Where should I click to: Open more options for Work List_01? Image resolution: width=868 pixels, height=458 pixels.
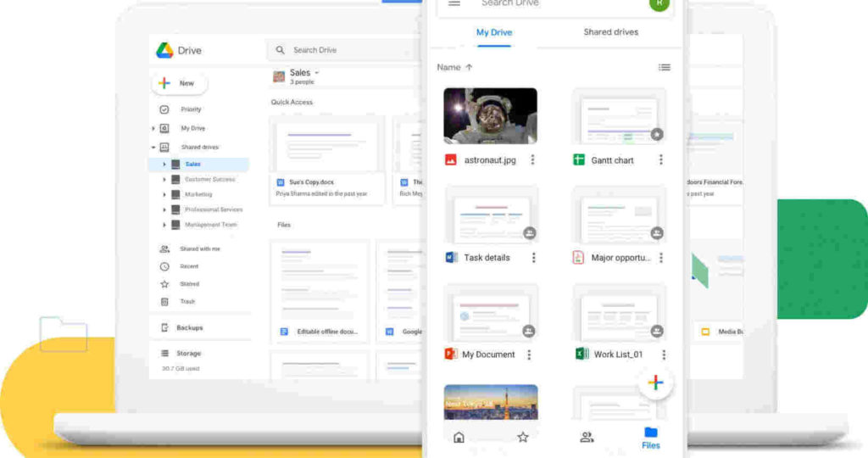tap(664, 355)
